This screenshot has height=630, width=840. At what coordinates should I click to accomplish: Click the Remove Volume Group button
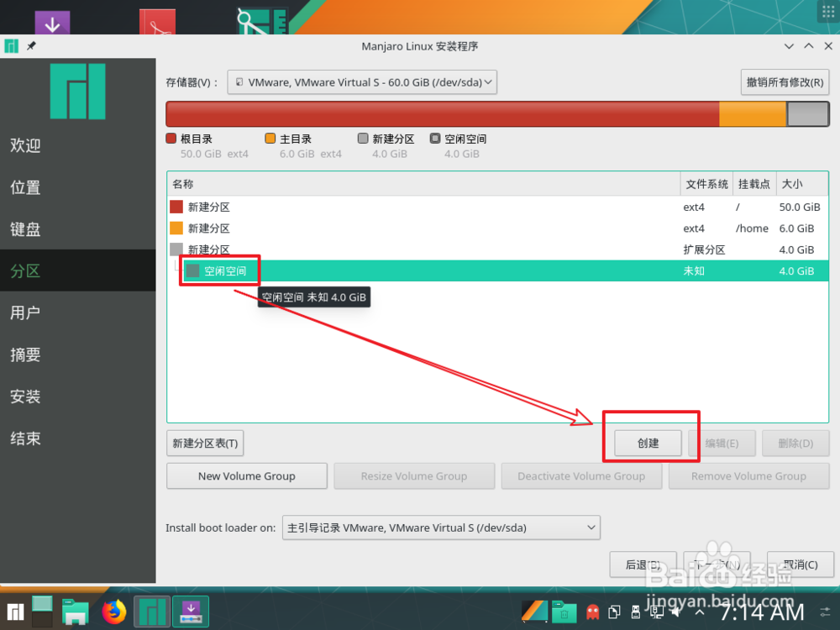[748, 475]
